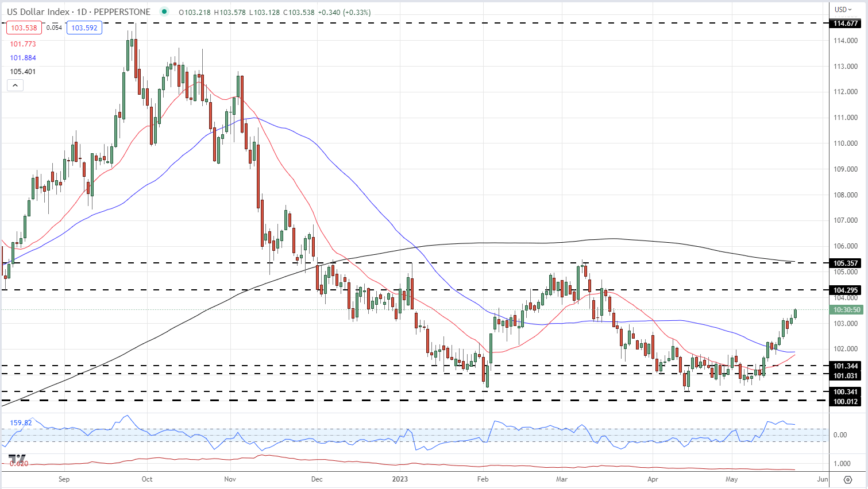Click the Mar label on time axis
The width and height of the screenshot is (868, 489).
coord(562,479)
